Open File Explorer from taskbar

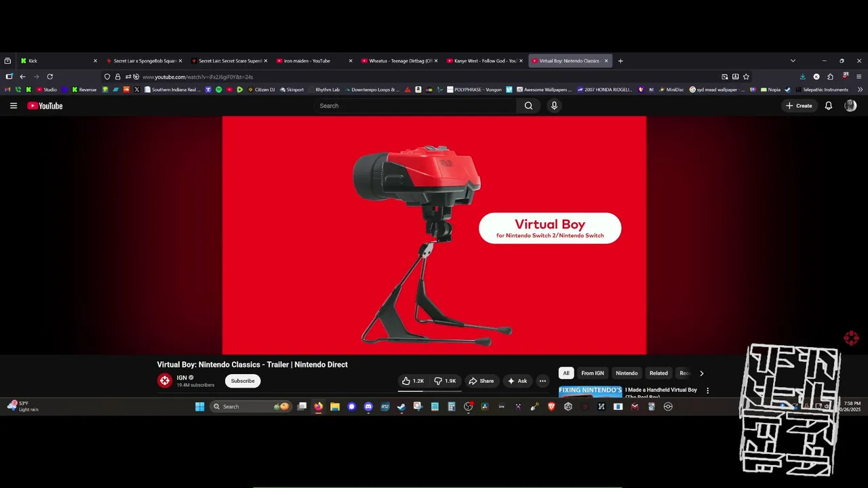point(335,407)
